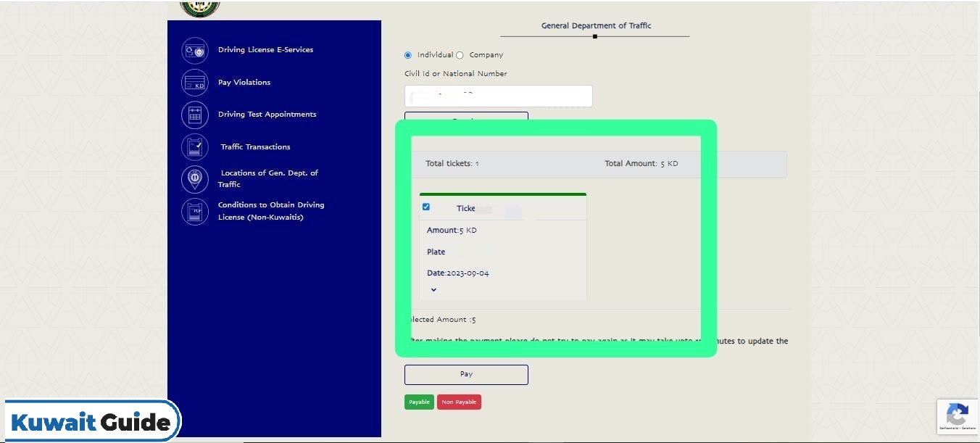
Task: Expand ticket details chevron
Action: click(433, 289)
